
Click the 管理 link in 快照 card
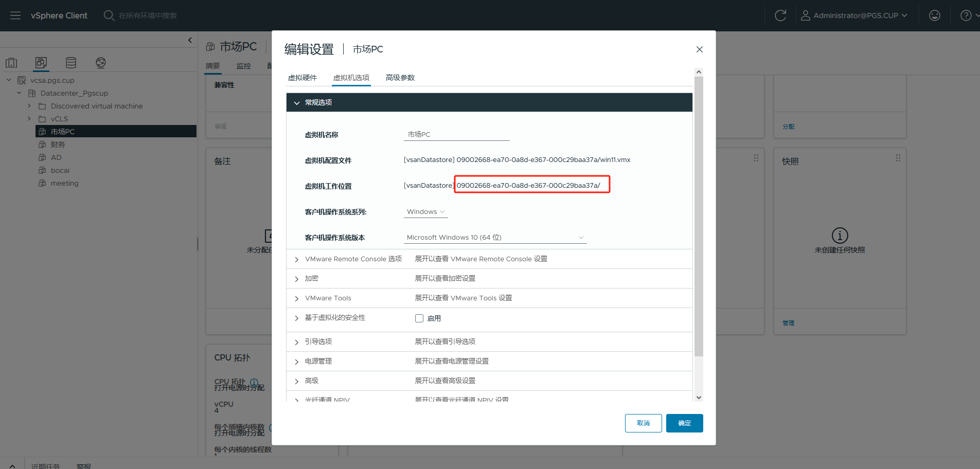[x=789, y=323]
